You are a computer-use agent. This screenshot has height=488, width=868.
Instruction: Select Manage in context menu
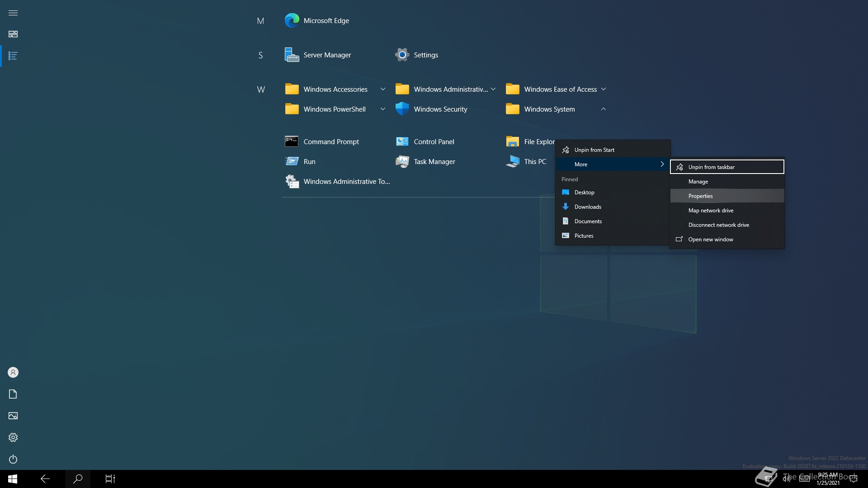(727, 182)
